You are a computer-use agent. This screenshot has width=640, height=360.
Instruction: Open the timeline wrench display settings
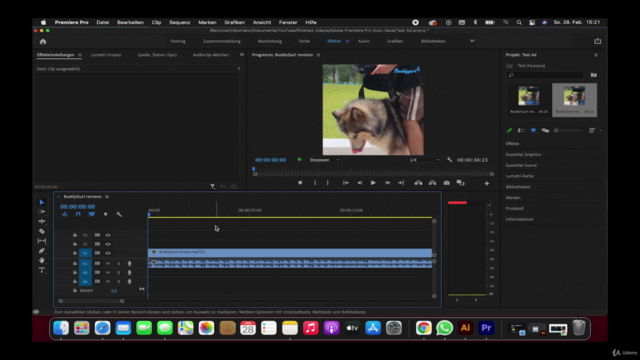119,214
